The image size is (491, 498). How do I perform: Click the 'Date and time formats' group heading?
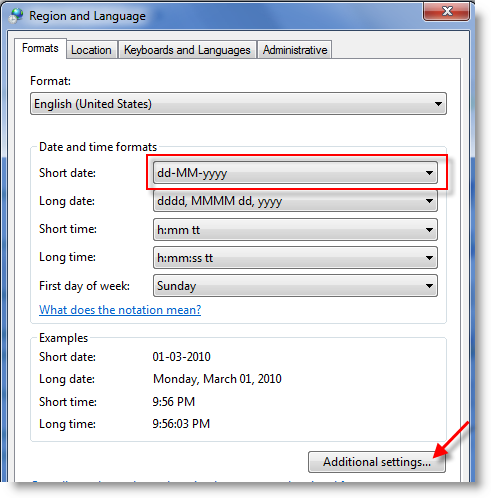(98, 147)
